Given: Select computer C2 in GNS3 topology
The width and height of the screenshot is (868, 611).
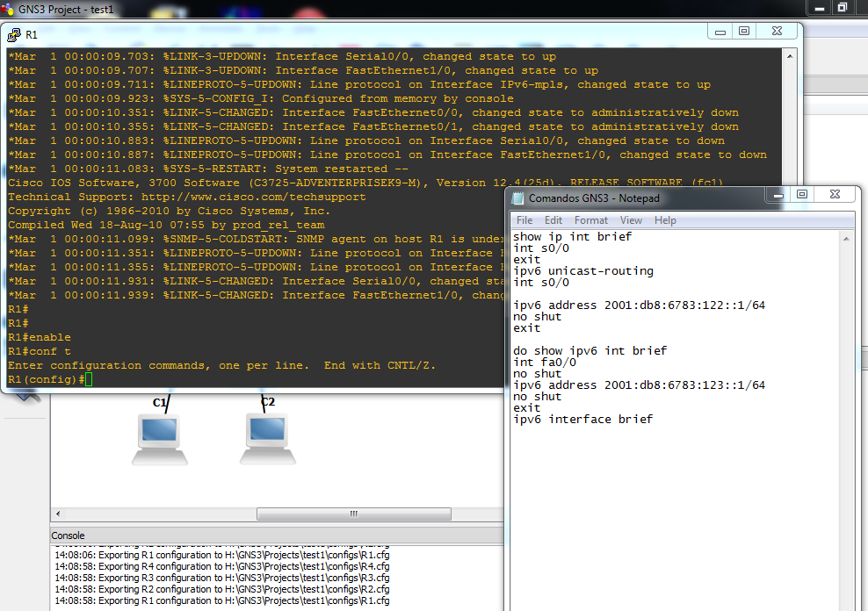Looking at the screenshot, I should click(x=268, y=439).
